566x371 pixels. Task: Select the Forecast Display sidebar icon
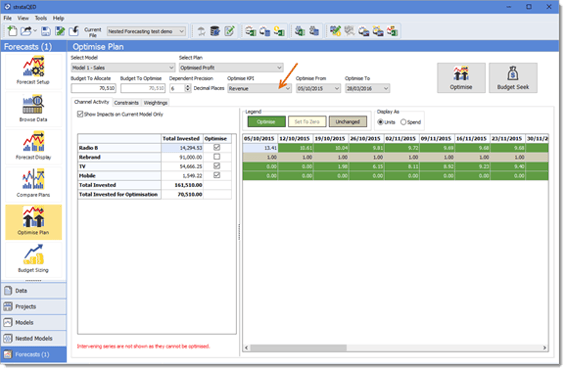[33, 146]
